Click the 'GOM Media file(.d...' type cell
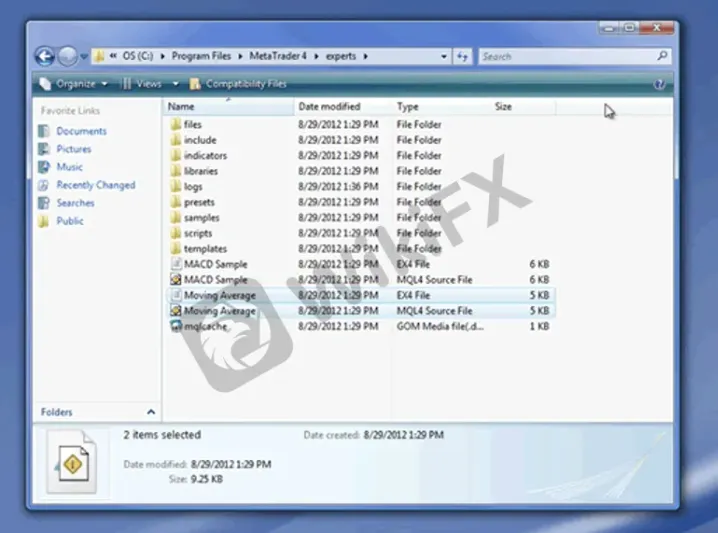Image resolution: width=718 pixels, height=533 pixels. coord(440,326)
